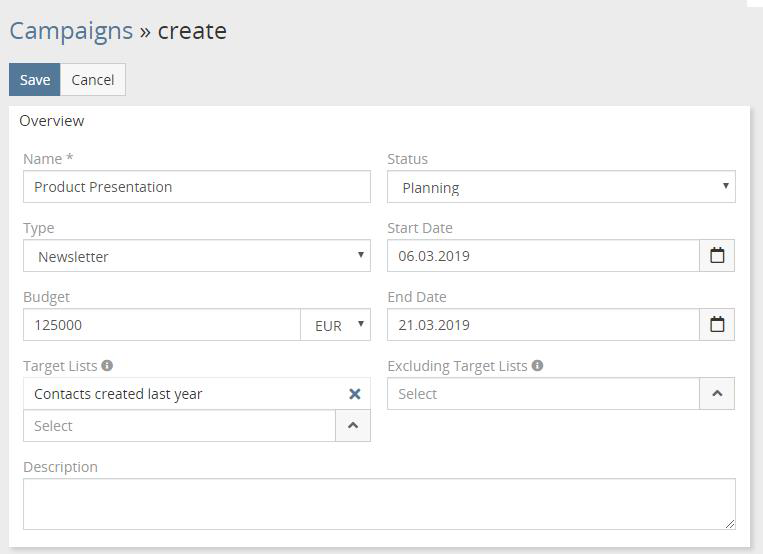The height and width of the screenshot is (554, 763).
Task: Open the End Date calendar picker
Action: (x=717, y=325)
